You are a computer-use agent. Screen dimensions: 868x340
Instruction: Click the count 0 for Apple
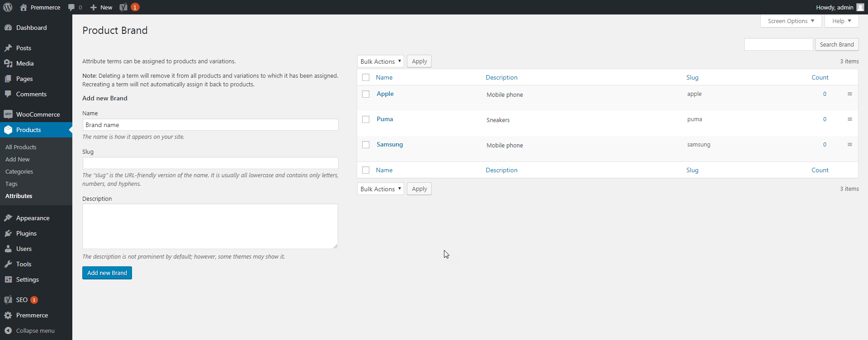tap(825, 94)
